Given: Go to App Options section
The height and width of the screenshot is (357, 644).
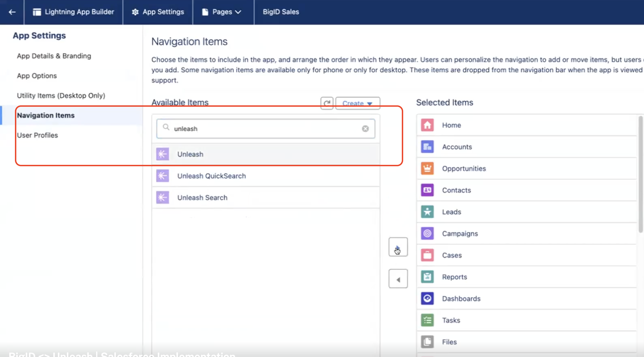Looking at the screenshot, I should coord(37,76).
